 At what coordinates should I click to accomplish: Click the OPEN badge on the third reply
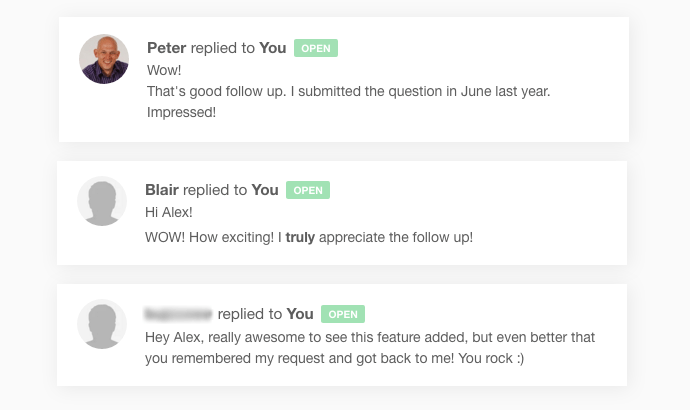pyautogui.click(x=343, y=314)
